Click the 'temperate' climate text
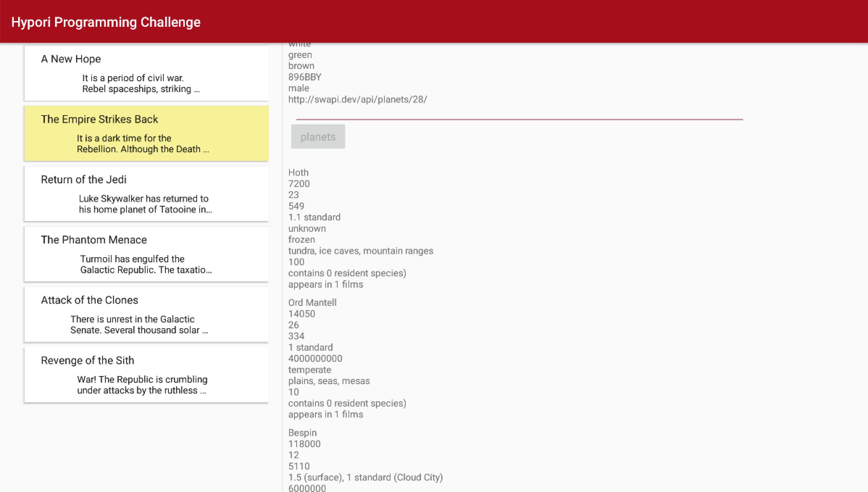Screen dimensions: 868x492 [310, 370]
